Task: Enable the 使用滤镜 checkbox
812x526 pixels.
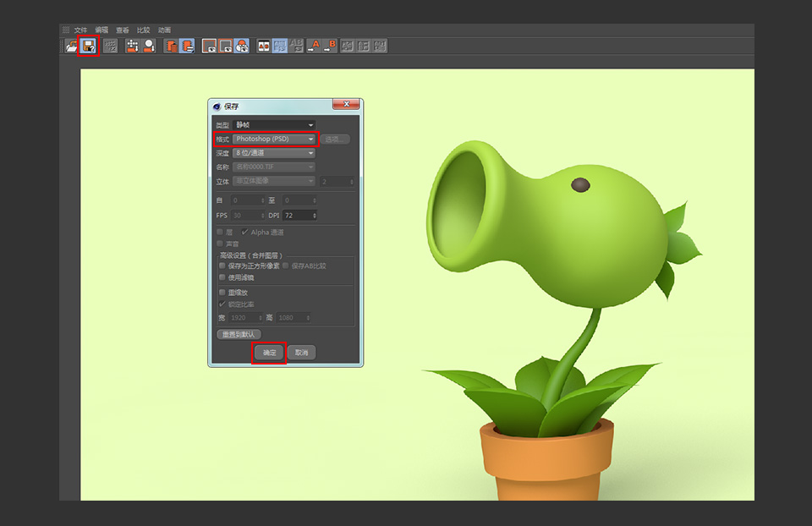Action: pos(222,277)
